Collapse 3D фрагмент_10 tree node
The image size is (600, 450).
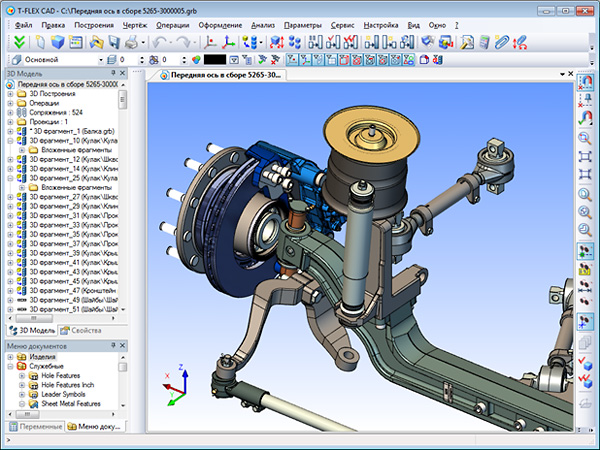point(10,141)
